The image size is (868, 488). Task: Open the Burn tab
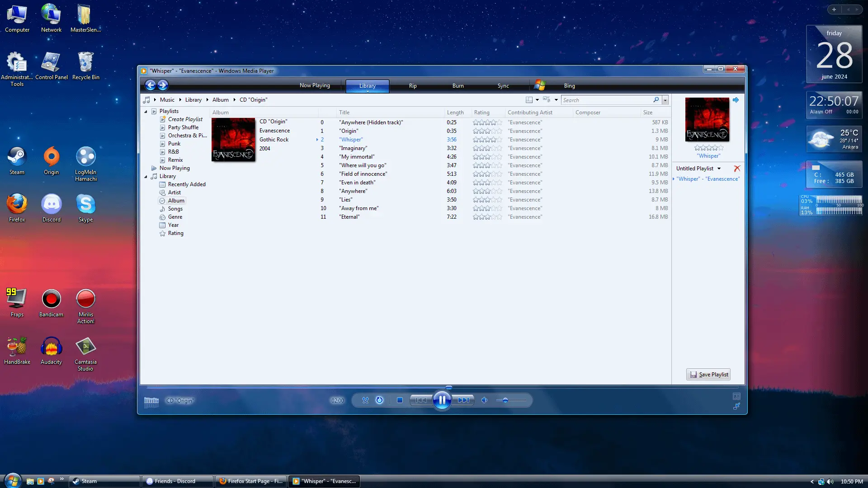coord(458,86)
